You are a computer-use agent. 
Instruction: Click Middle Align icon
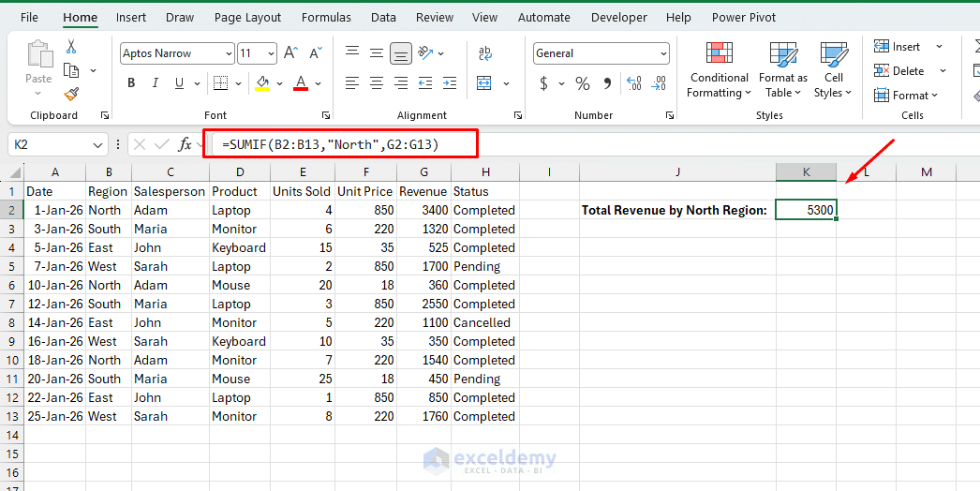pyautogui.click(x=377, y=53)
